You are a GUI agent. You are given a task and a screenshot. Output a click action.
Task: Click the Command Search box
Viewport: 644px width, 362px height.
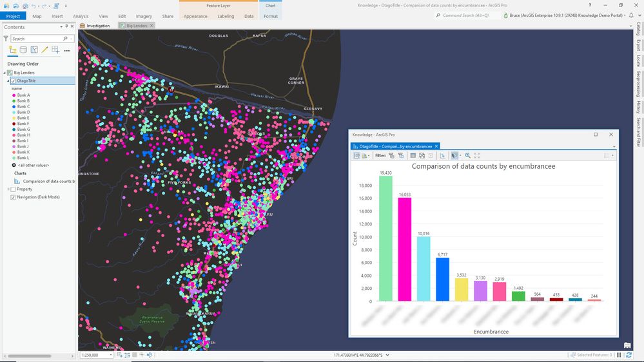[467, 15]
